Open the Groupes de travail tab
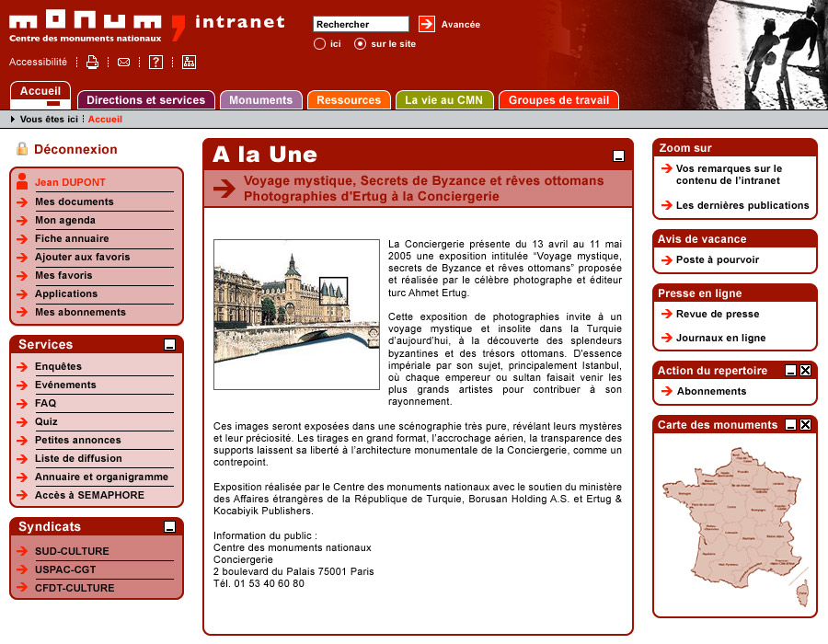The image size is (828, 644). point(558,99)
